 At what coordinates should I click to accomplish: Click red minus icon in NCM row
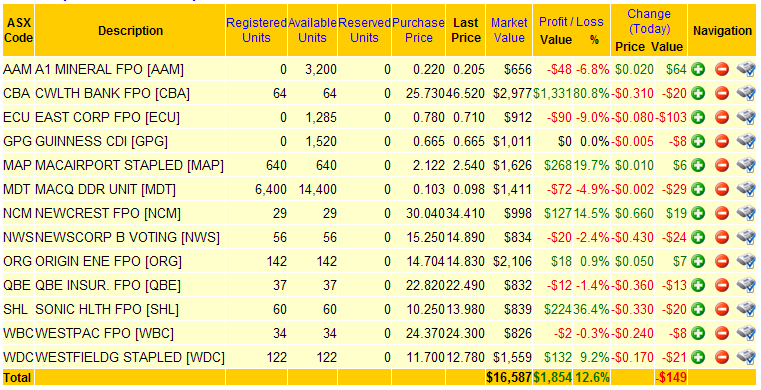coord(722,213)
